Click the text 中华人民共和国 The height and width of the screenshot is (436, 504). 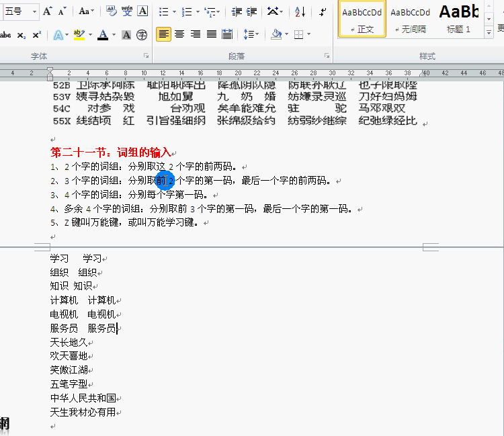83,398
